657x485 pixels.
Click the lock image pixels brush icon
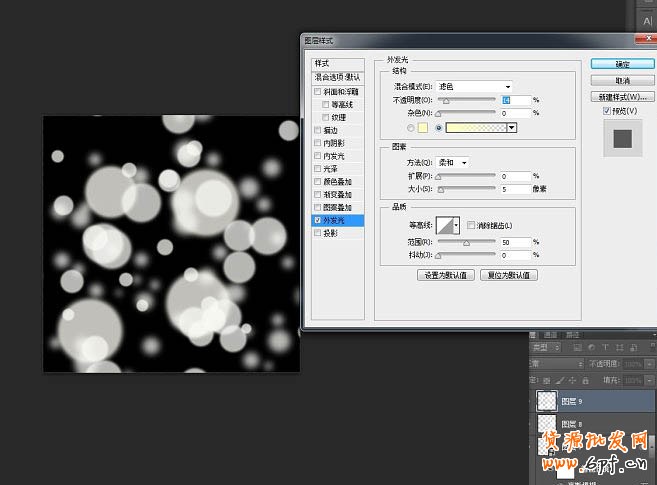point(559,381)
